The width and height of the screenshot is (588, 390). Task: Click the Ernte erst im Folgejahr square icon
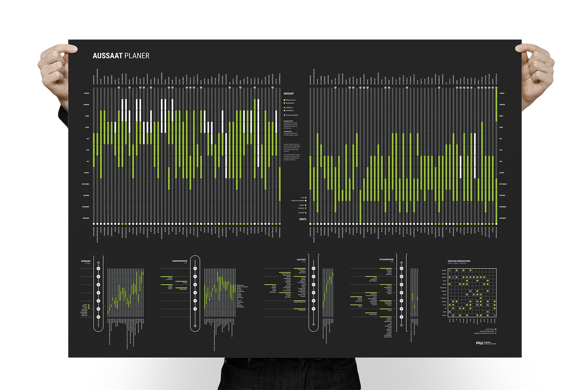click(306, 200)
